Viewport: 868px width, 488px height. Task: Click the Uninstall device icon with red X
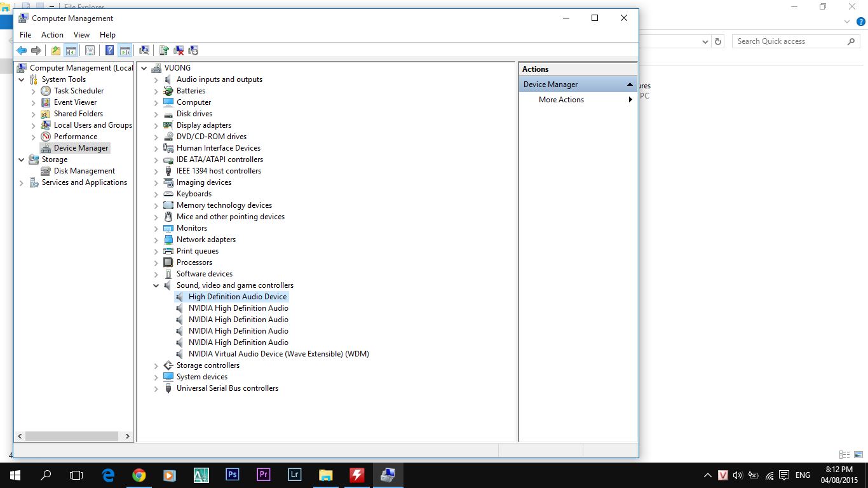point(179,51)
